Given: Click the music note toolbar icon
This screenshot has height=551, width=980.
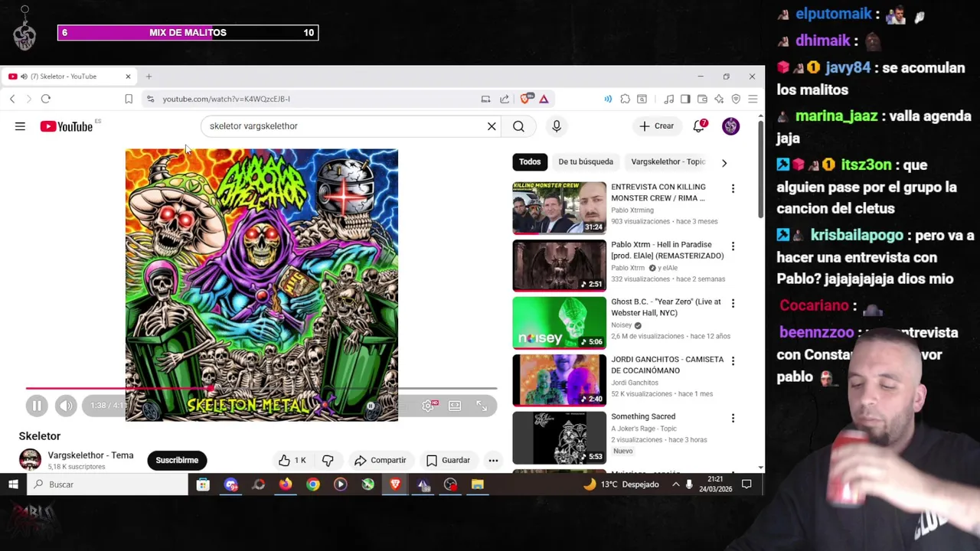Looking at the screenshot, I should pos(668,99).
